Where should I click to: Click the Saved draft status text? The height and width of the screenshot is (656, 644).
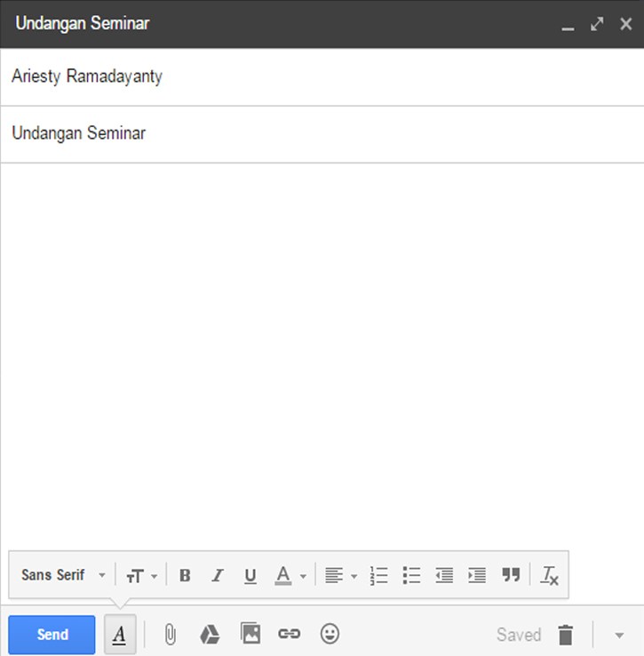click(519, 635)
